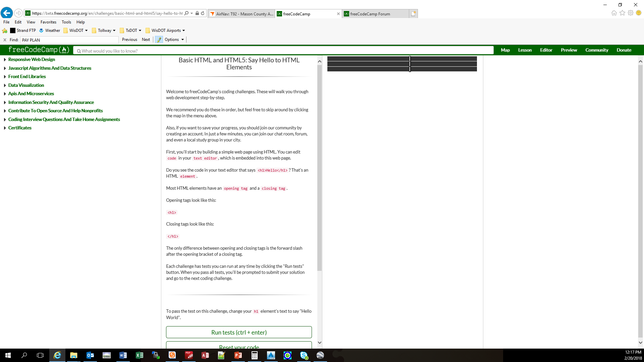Toggle Task View in the taskbar
This screenshot has height=362, width=644.
[x=40, y=355]
